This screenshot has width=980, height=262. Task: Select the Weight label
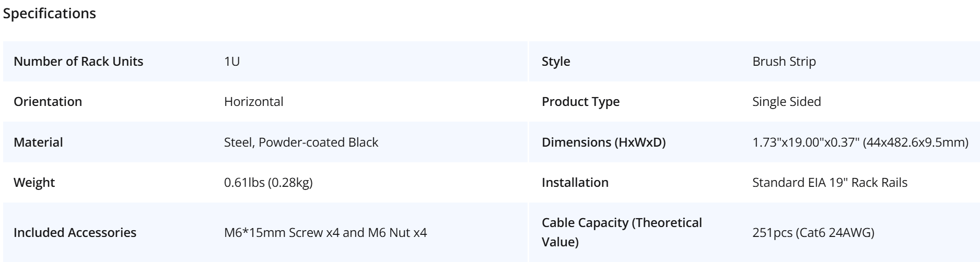[x=34, y=183]
